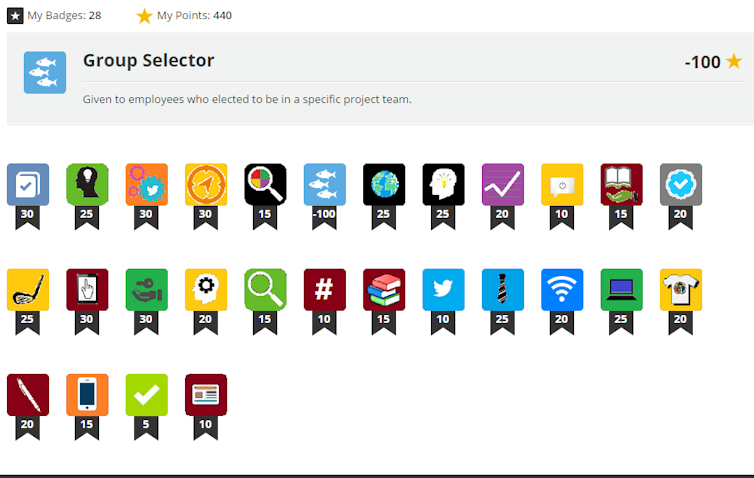The height and width of the screenshot is (478, 754).
Task: Open the dark red pen badge
Action: [28, 394]
